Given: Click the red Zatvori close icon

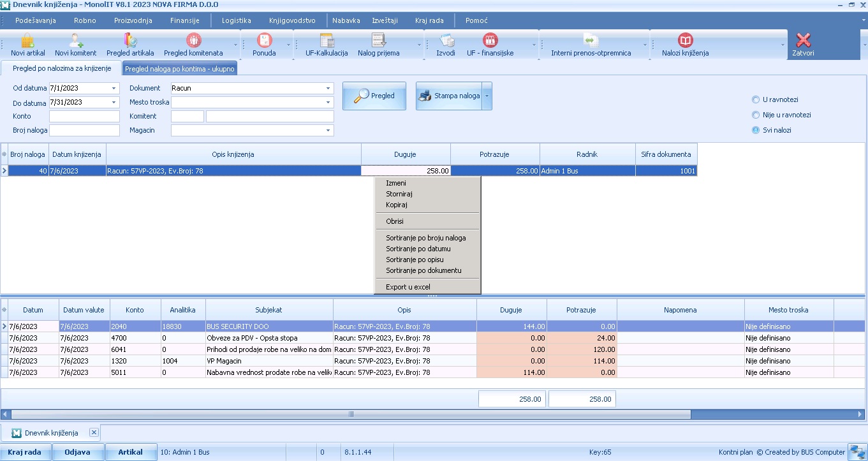Looking at the screenshot, I should [804, 40].
